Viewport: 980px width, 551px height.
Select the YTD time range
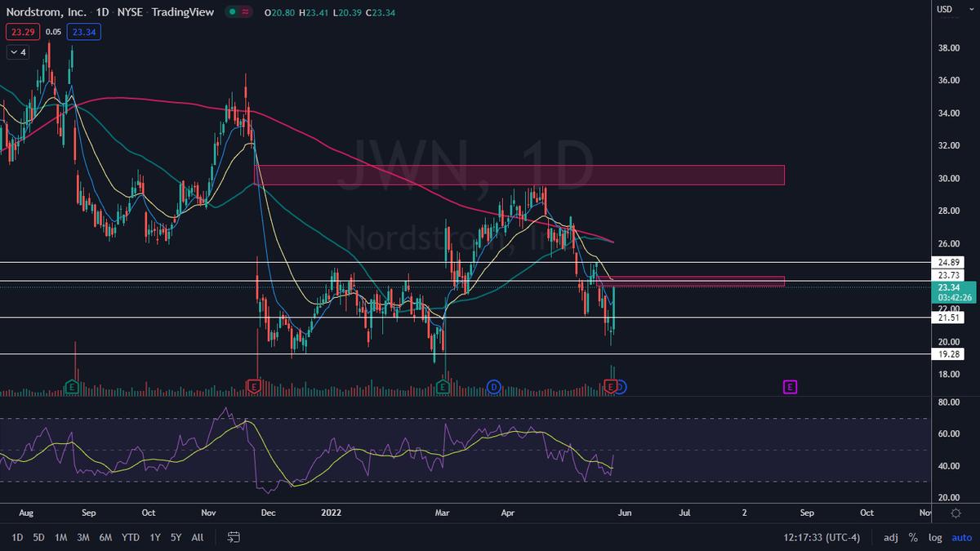(x=130, y=537)
